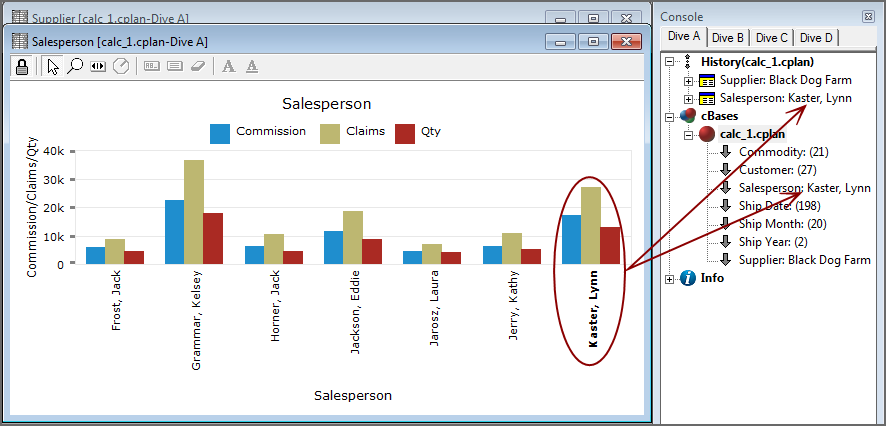
Task: Click the lined text box toolbar icon
Action: point(175,67)
